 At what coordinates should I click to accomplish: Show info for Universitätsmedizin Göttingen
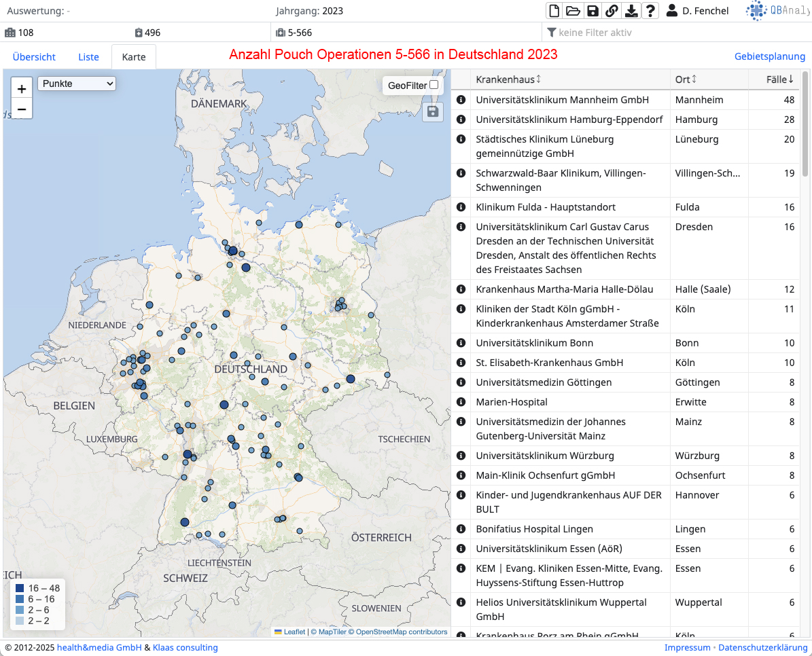pos(461,382)
